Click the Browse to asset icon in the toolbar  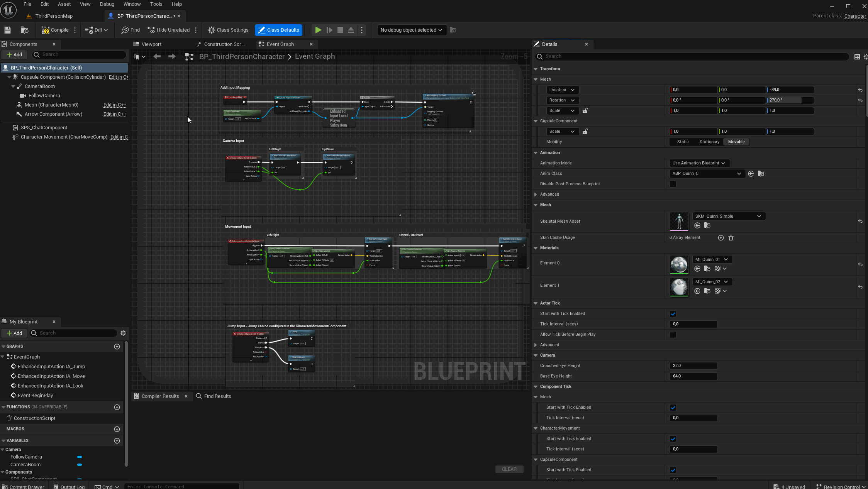24,30
